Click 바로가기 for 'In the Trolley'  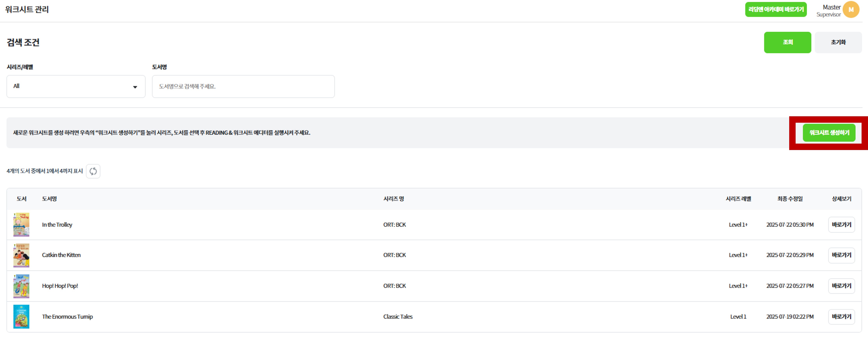841,225
